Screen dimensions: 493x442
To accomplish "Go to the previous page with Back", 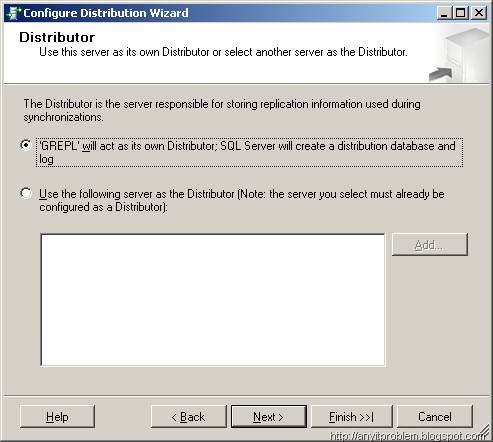I will [x=189, y=417].
